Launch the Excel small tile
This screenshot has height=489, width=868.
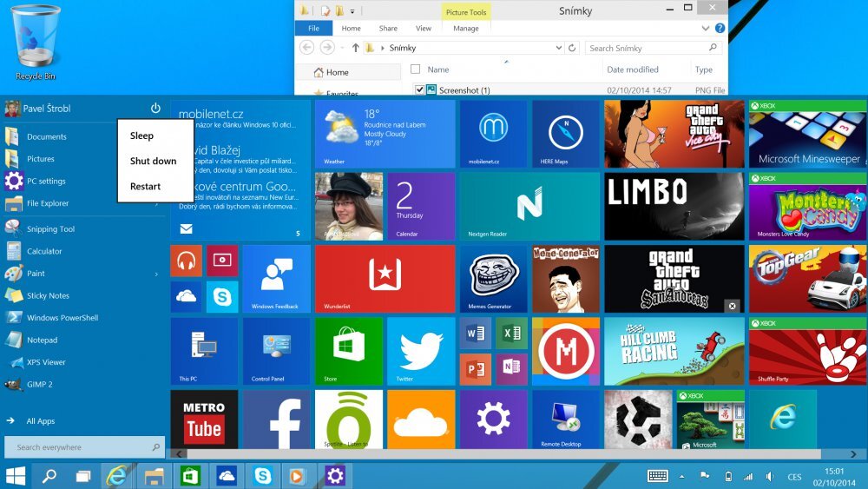[511, 334]
